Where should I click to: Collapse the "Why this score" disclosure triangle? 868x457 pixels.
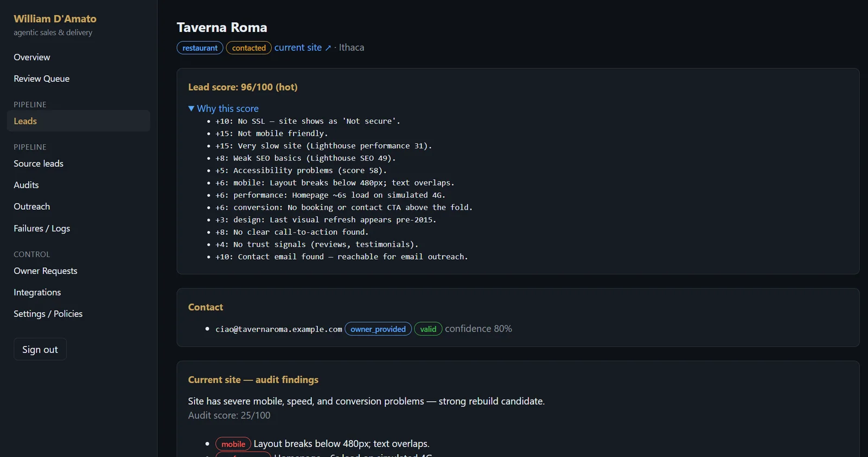(191, 108)
